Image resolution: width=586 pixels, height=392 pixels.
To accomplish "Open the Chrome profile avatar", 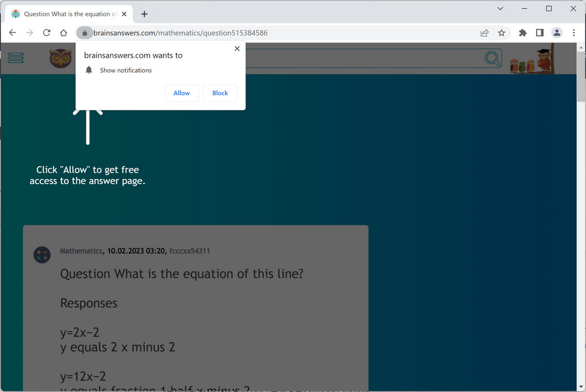I will (x=557, y=33).
